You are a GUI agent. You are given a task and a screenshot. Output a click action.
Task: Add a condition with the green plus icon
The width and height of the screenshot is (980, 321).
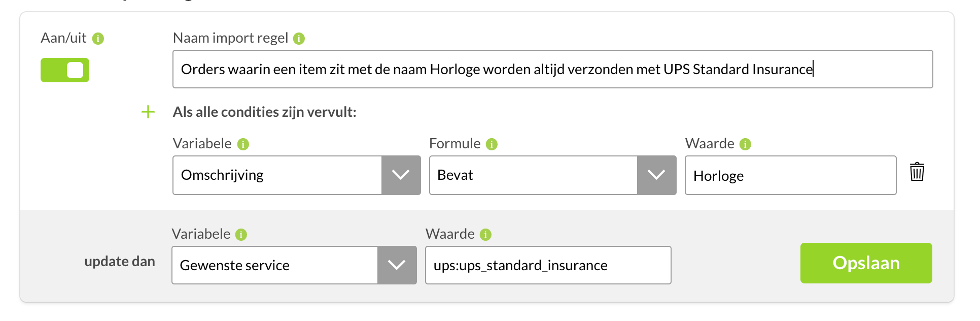(148, 112)
